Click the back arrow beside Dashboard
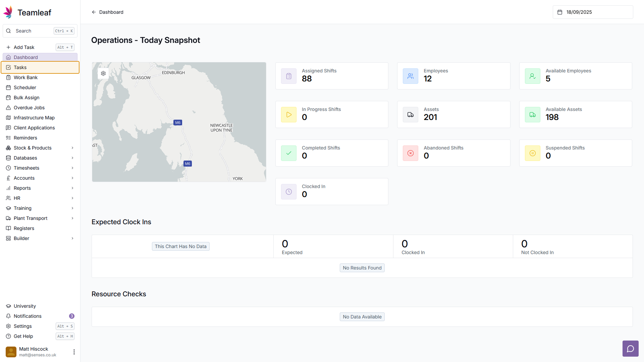Screen dimensions: 644x362 [x=94, y=12]
